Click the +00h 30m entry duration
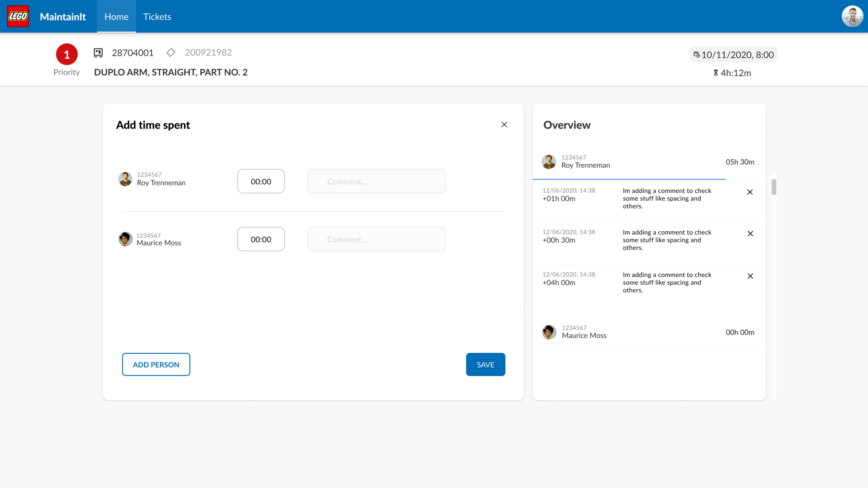 coord(559,240)
